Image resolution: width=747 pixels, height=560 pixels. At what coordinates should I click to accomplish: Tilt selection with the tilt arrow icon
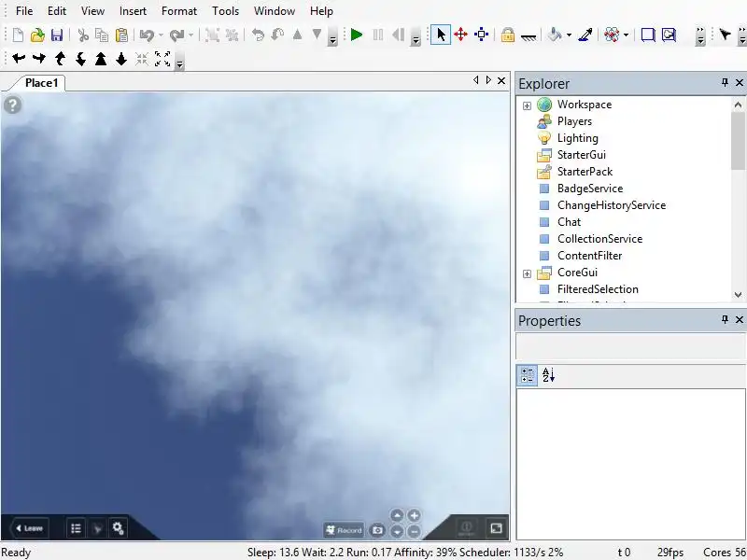tap(277, 35)
